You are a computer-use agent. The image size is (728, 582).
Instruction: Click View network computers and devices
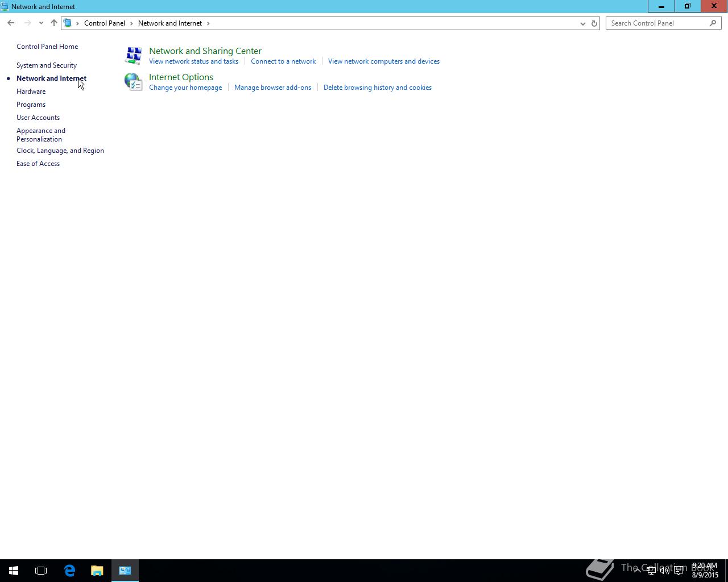[x=384, y=61]
